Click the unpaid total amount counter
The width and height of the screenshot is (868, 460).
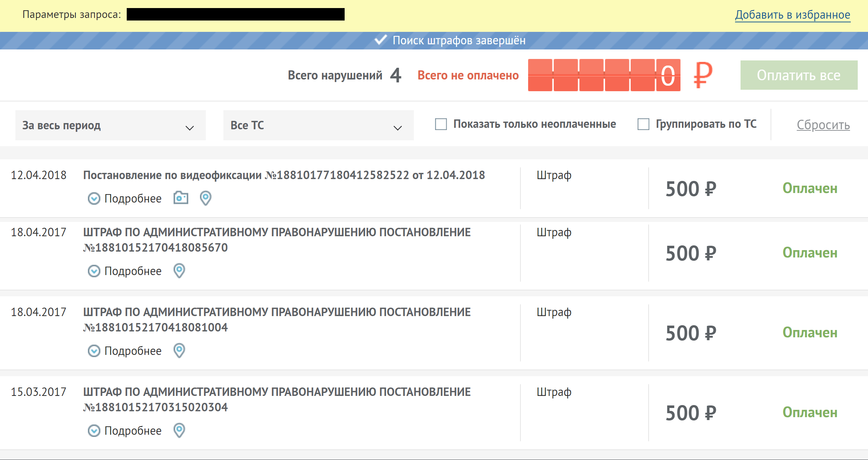[604, 75]
